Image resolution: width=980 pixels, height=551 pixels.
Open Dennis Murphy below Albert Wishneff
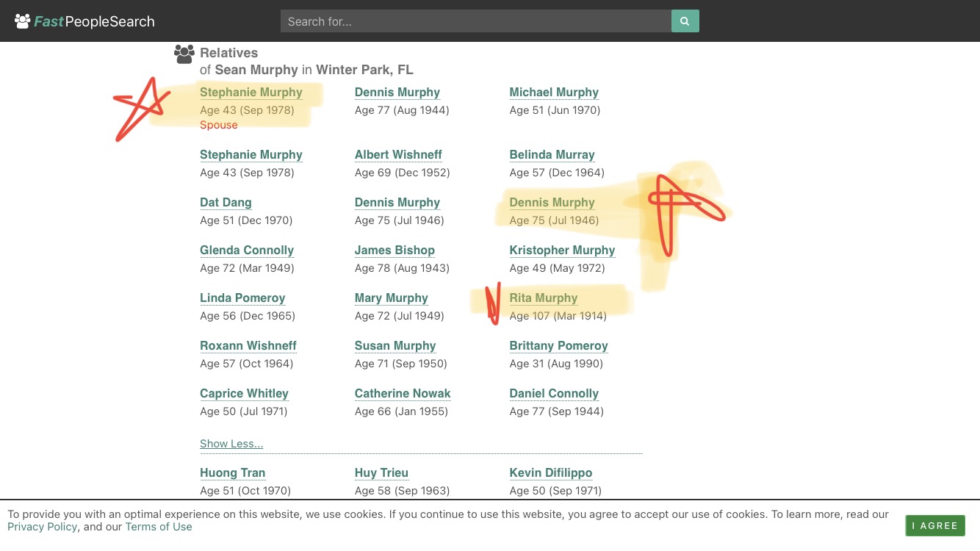[397, 202]
